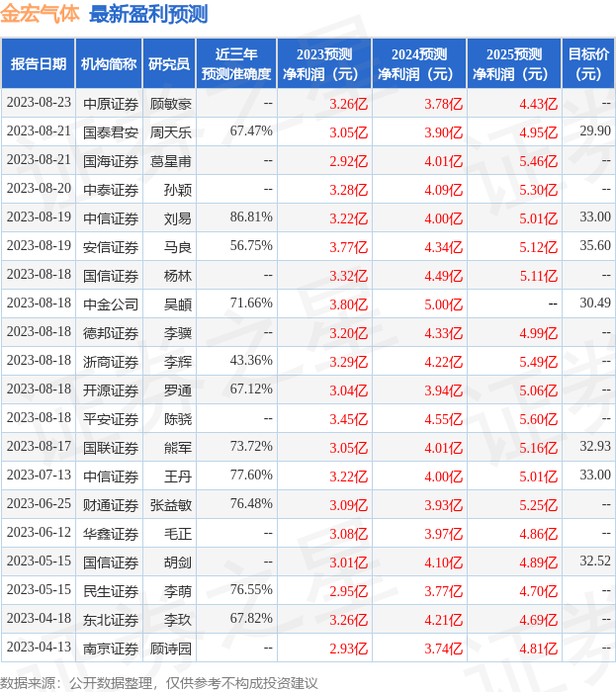Click institution 国泰君安

point(111,132)
